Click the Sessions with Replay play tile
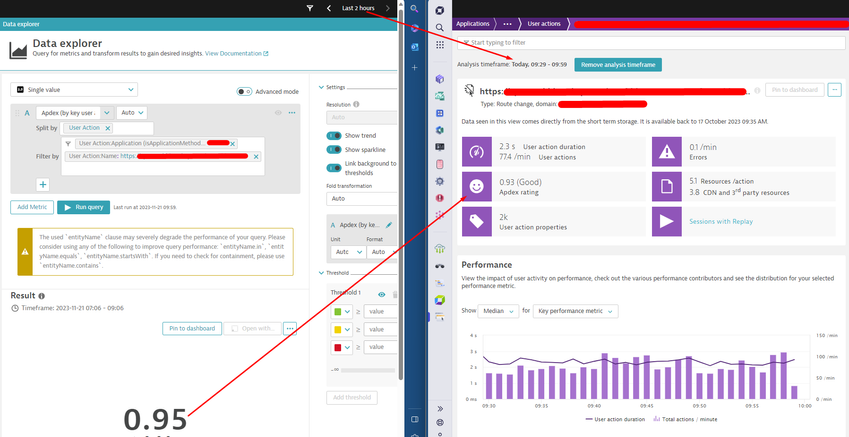Image resolution: width=849 pixels, height=437 pixels. [666, 220]
